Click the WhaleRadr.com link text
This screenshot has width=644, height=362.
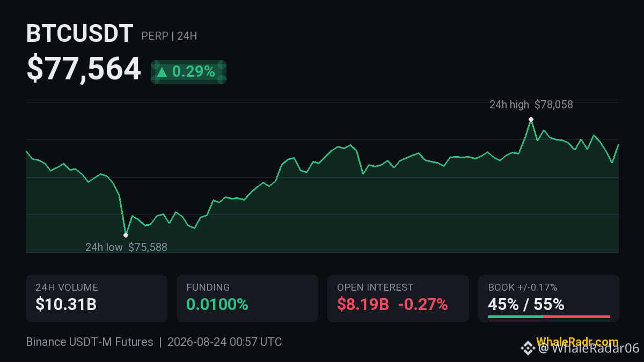coord(577,342)
